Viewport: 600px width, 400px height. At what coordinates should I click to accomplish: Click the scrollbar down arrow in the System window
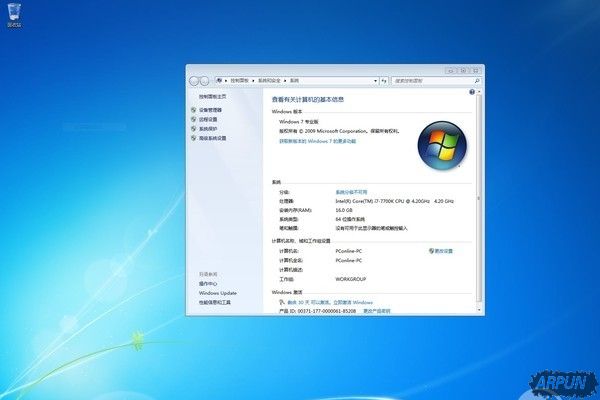(x=479, y=310)
